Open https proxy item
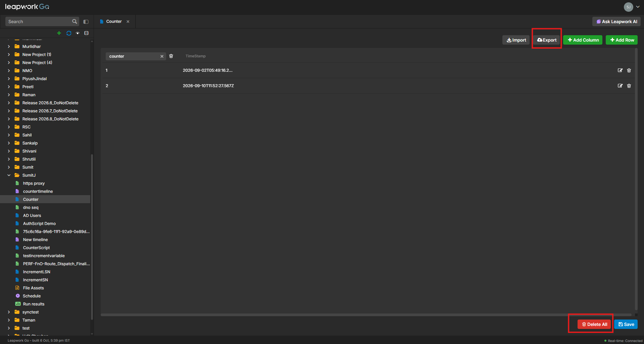This screenshot has height=344, width=644. [34, 183]
